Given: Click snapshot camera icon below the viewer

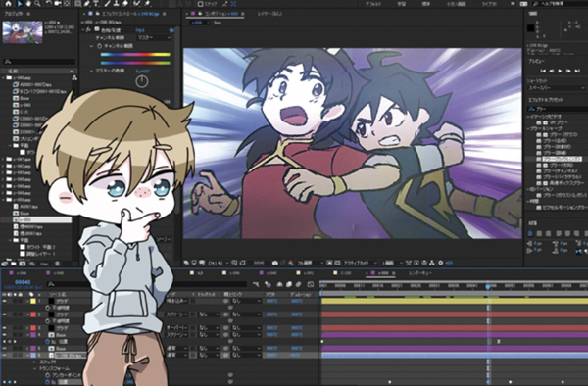Looking at the screenshot, I should 274,263.
